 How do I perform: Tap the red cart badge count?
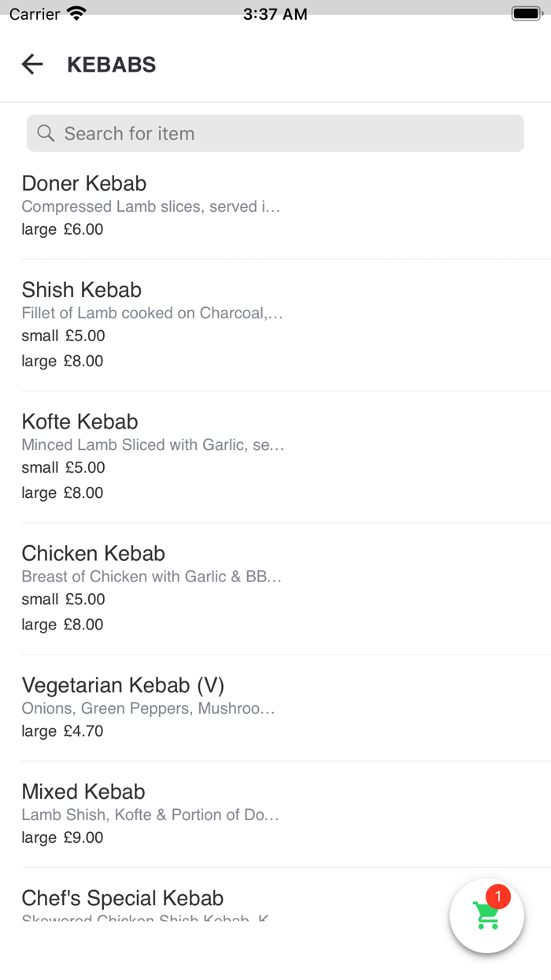498,896
